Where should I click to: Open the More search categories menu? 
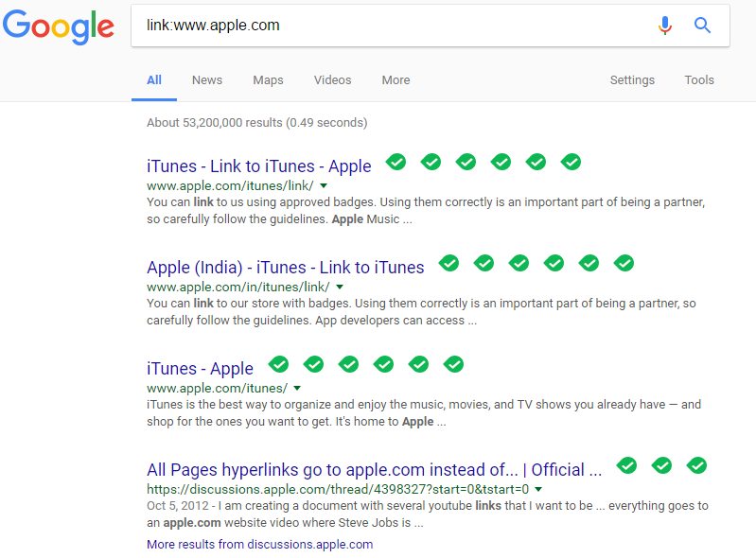pos(396,80)
